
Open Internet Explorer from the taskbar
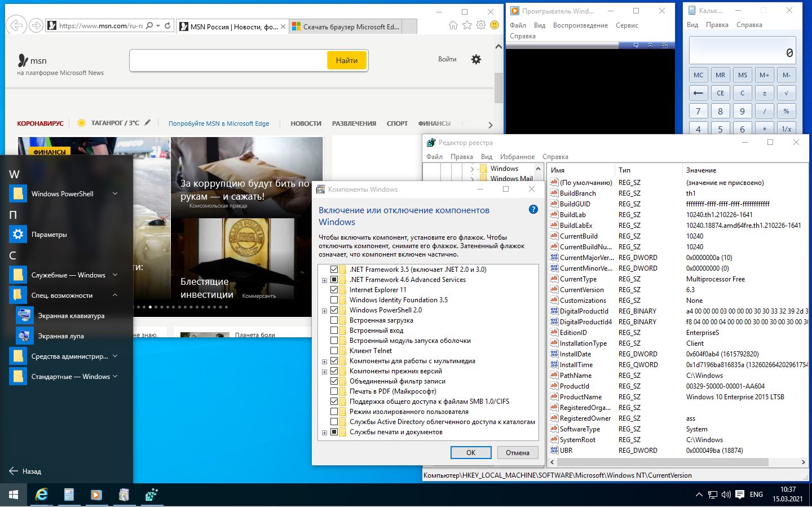41,495
